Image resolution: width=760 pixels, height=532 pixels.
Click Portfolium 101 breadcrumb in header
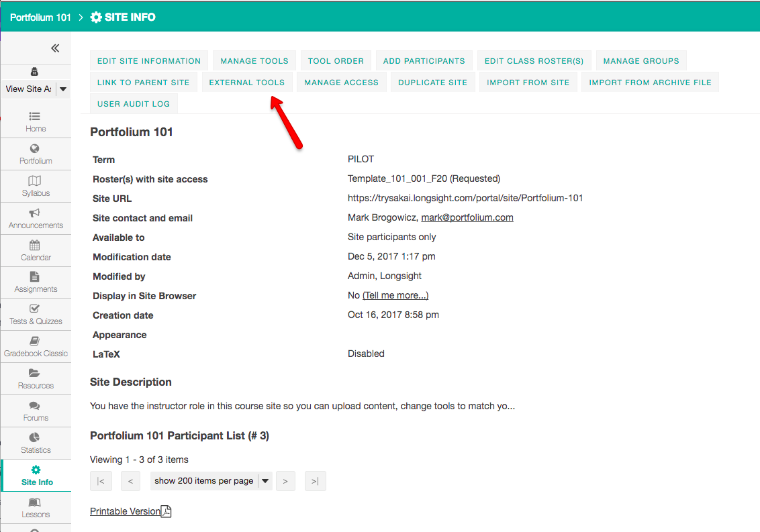click(41, 17)
